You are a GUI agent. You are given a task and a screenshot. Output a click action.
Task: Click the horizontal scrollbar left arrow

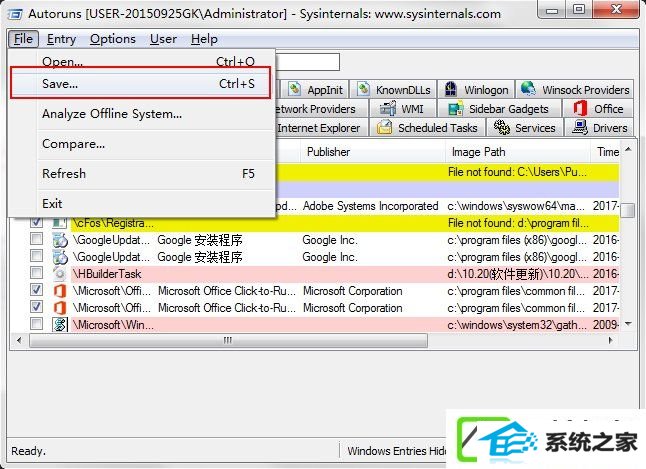pos(19,340)
